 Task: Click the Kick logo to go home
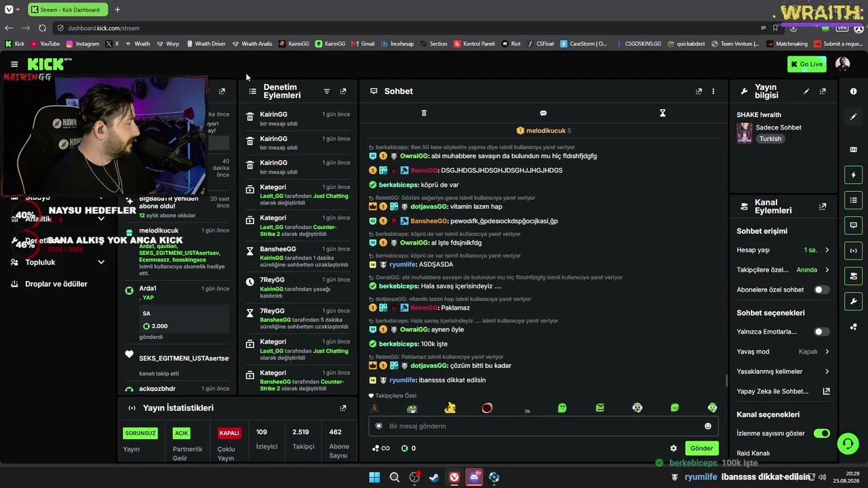tap(45, 64)
